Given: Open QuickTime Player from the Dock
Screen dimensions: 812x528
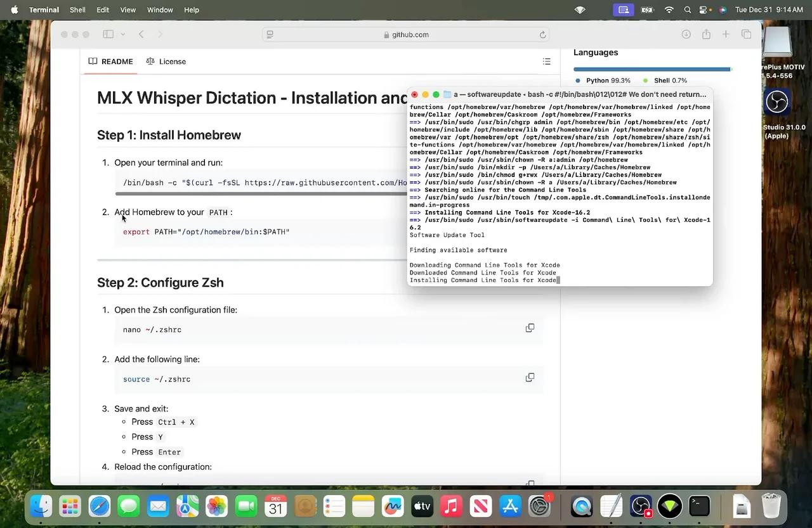Looking at the screenshot, I should [582, 506].
